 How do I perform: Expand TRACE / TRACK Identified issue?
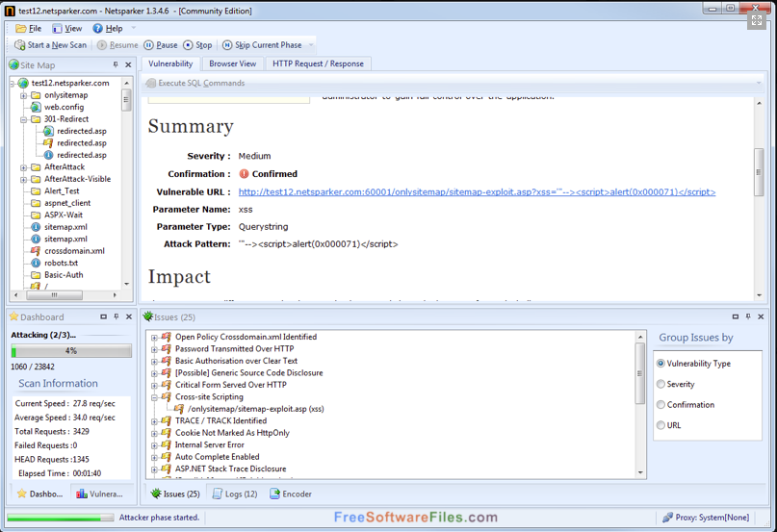154,421
